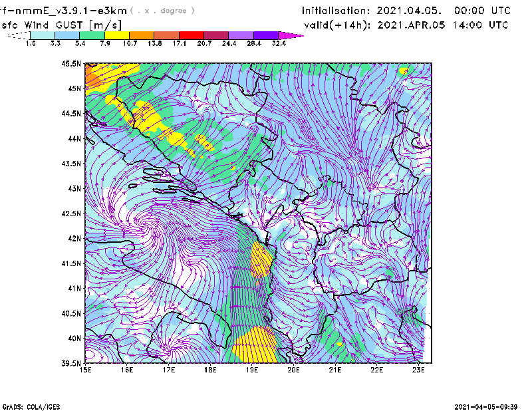Click the light cyan 1.6–3.3 legend swatch
This screenshot has width=532, height=411.
pos(43,35)
